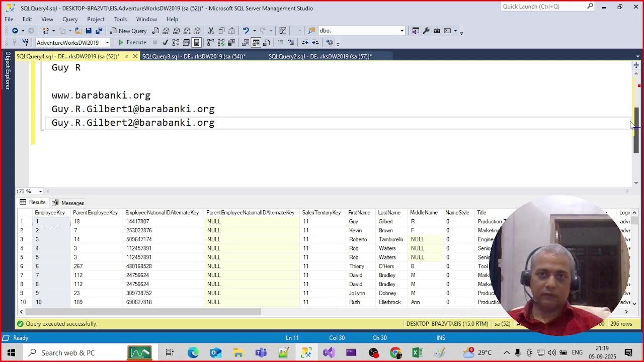The image size is (644, 362).
Task: Open the 173 % zoom dropdown
Action: point(40,191)
